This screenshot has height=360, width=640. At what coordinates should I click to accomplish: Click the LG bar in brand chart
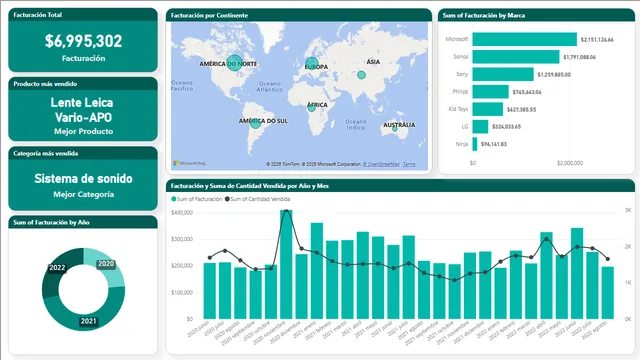480,127
